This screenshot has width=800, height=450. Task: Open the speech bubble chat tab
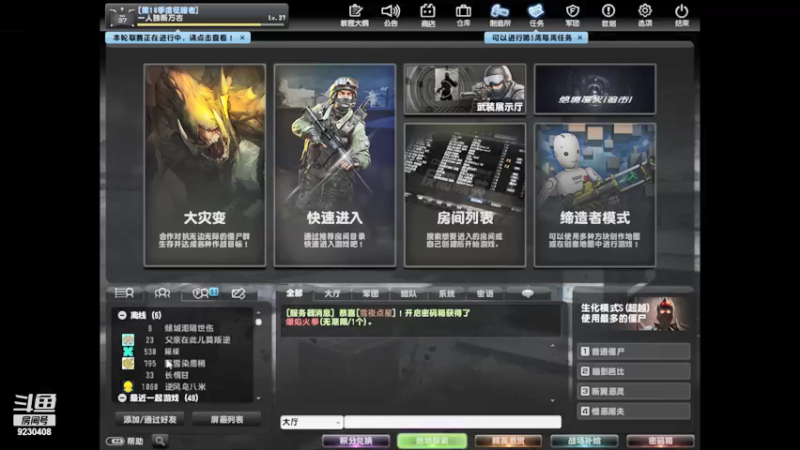click(528, 293)
